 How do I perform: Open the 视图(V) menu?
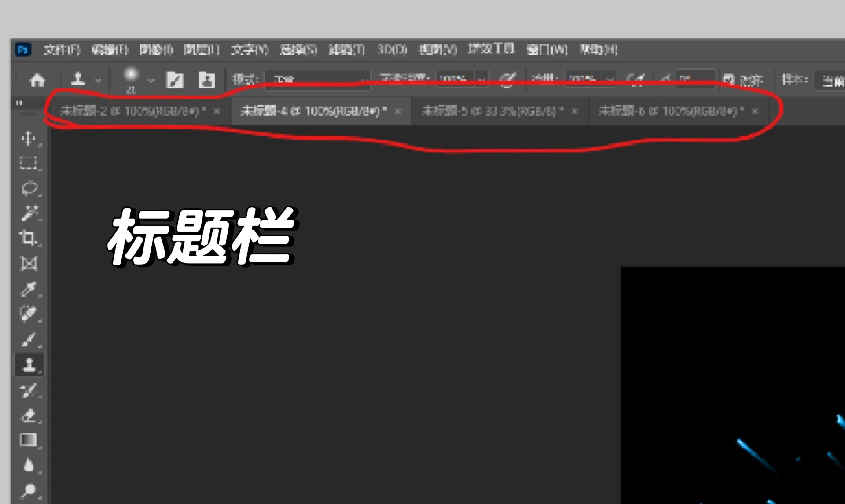point(438,49)
